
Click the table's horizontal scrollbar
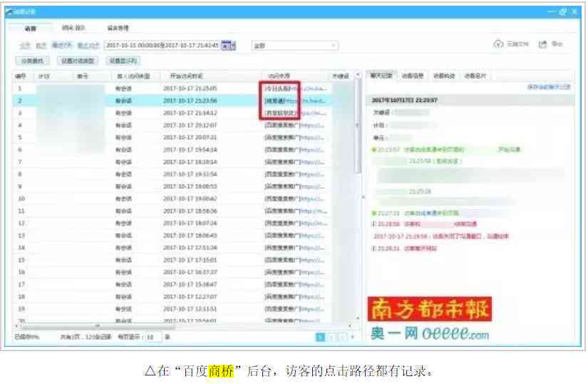(98, 326)
